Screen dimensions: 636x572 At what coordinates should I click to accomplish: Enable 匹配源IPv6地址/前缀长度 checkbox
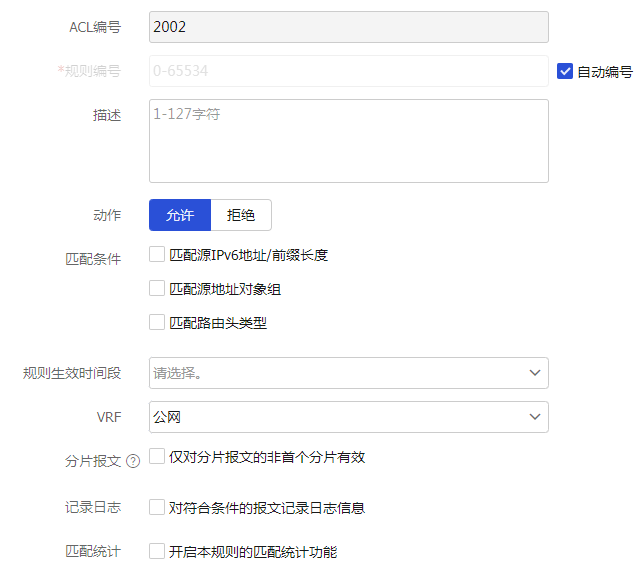(157, 255)
